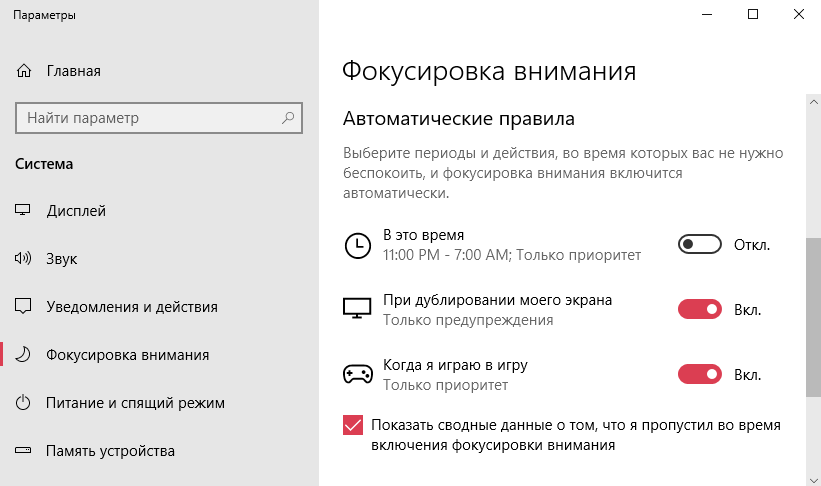Click the gamepad icon for gaming rule
This screenshot has width=821, height=486.
358,374
